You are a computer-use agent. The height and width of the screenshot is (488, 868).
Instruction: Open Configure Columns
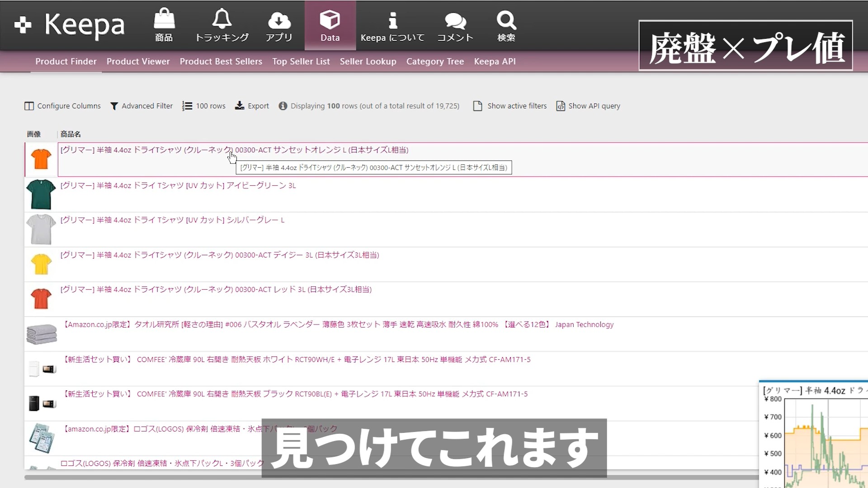pos(62,106)
